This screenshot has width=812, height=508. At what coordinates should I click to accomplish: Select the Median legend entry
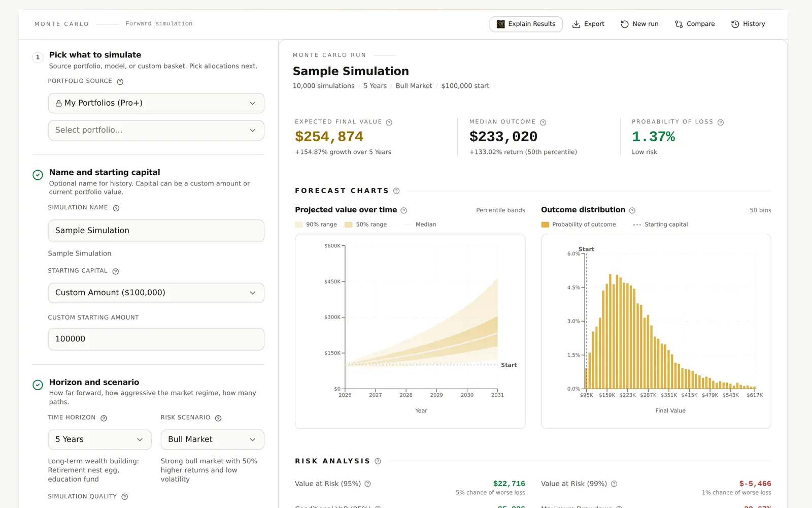click(420, 225)
